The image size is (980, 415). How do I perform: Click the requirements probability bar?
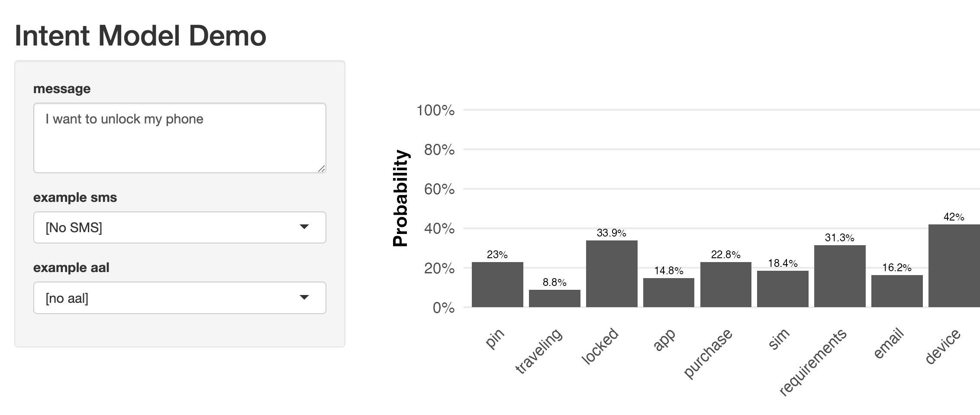(x=840, y=276)
